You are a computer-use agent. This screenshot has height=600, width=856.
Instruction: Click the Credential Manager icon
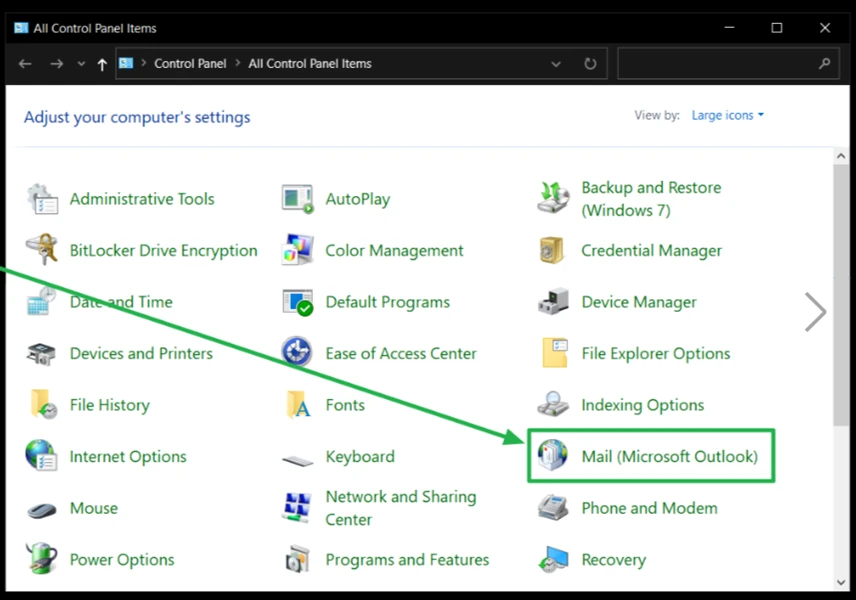click(x=553, y=250)
